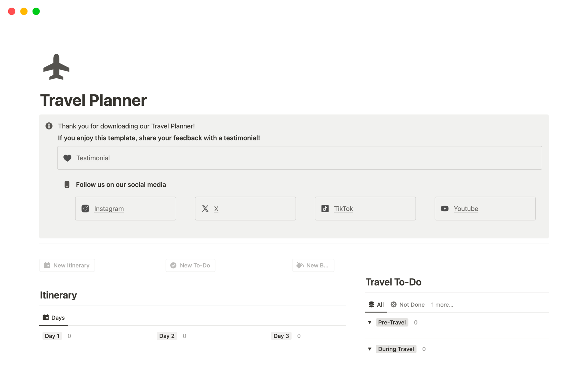Image resolution: width=588 pixels, height=368 pixels.
Task: Click the info icon in the callout
Action: coord(49,126)
